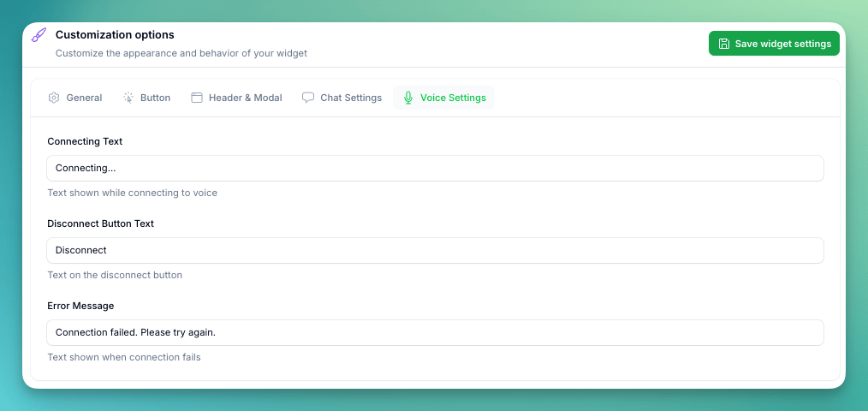
Task: Click into the Disconnect Button Text field
Action: pyautogui.click(x=435, y=250)
